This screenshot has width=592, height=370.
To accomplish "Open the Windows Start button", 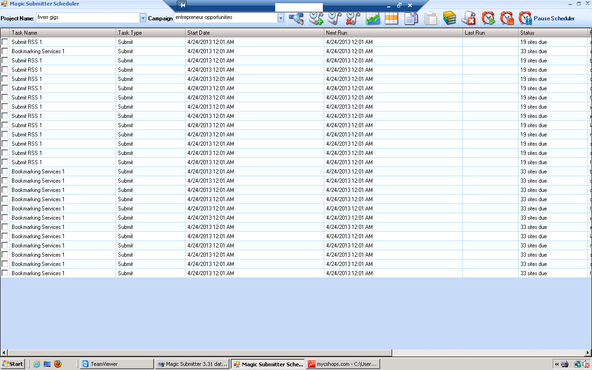I will click(x=13, y=364).
